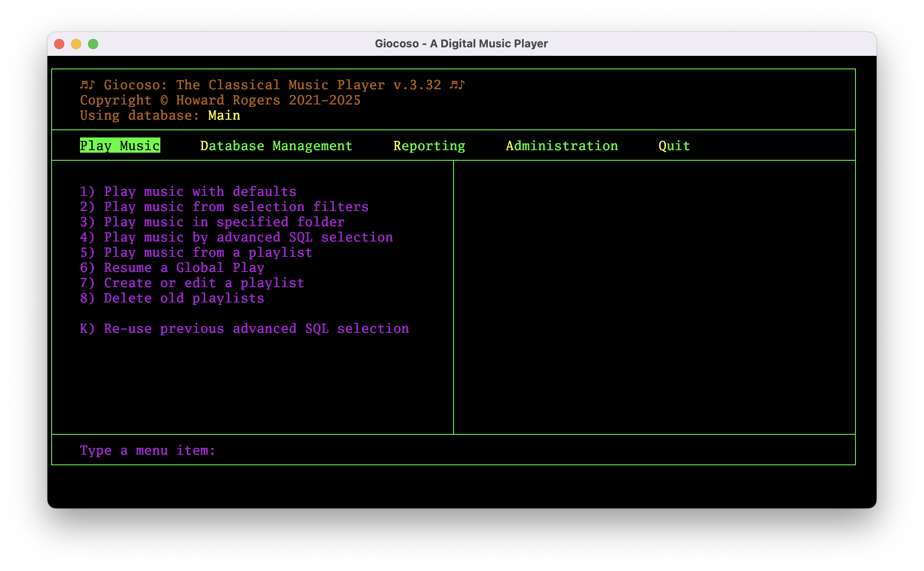Pick 'Play music in specified folder'
This screenshot has height=571, width=924.
(212, 222)
